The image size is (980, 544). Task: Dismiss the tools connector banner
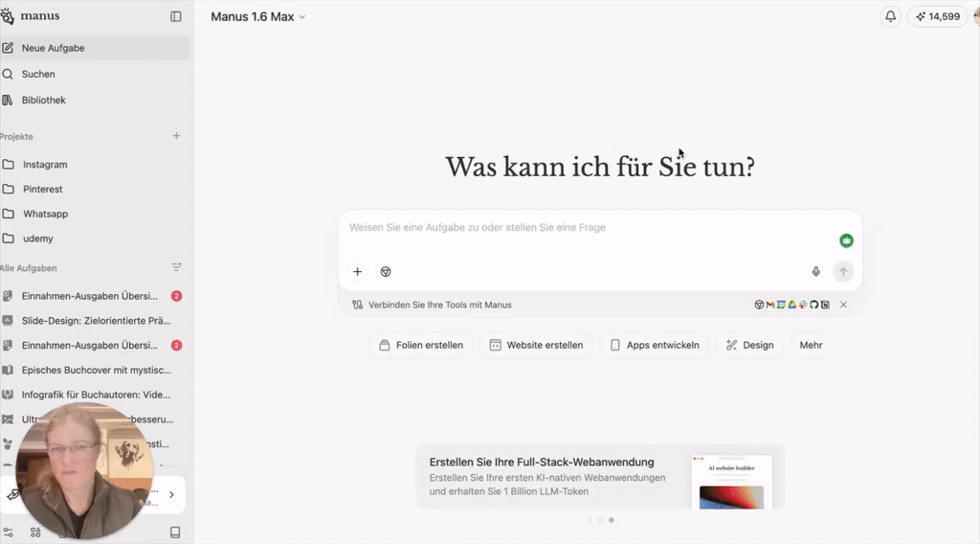click(x=843, y=305)
